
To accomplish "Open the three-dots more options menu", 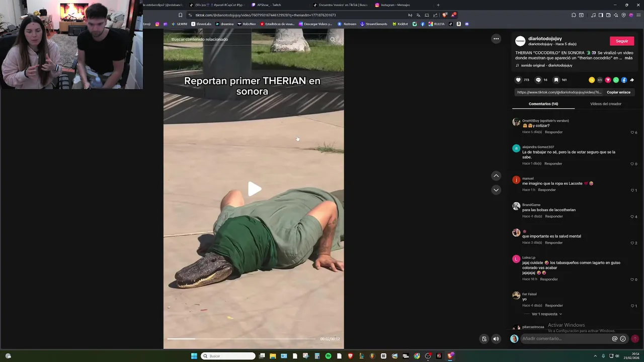I will (496, 39).
